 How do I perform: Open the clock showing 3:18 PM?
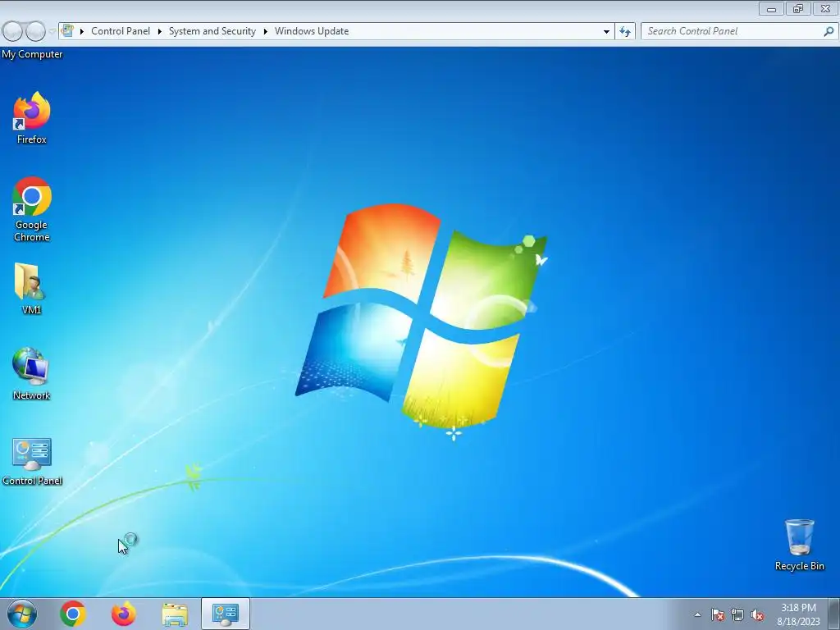[798, 614]
